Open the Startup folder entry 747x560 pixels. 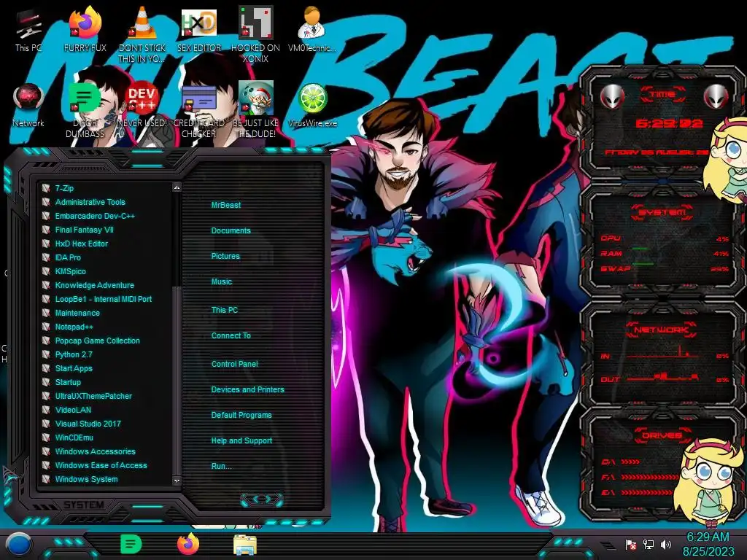68,382
